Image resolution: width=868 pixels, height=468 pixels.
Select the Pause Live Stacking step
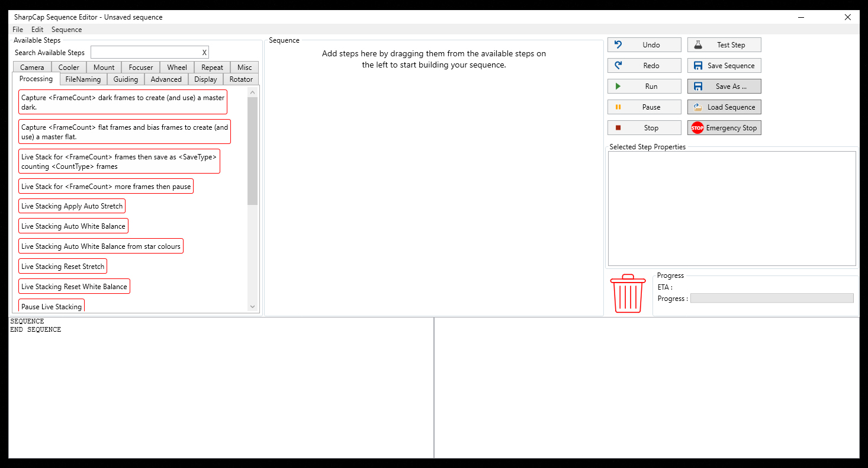[x=52, y=306]
